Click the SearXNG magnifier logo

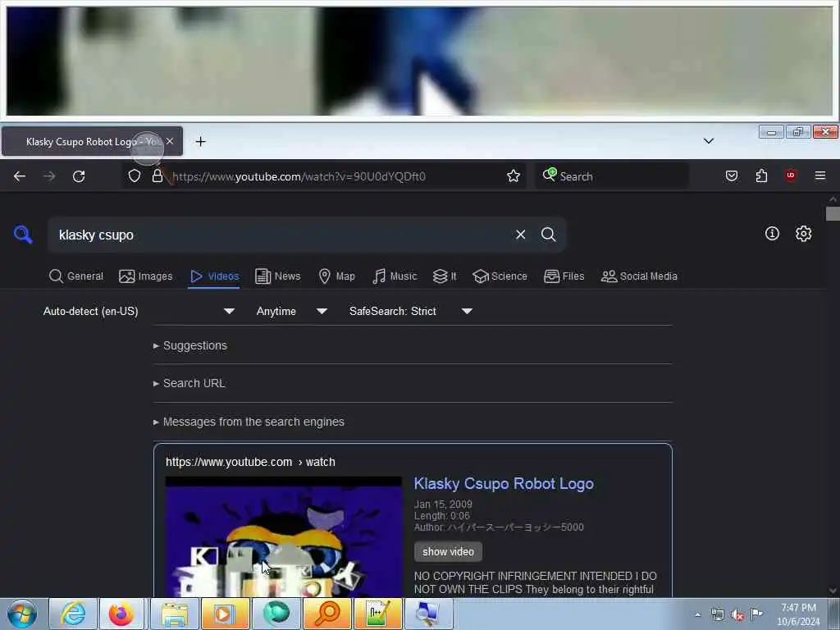click(23, 234)
